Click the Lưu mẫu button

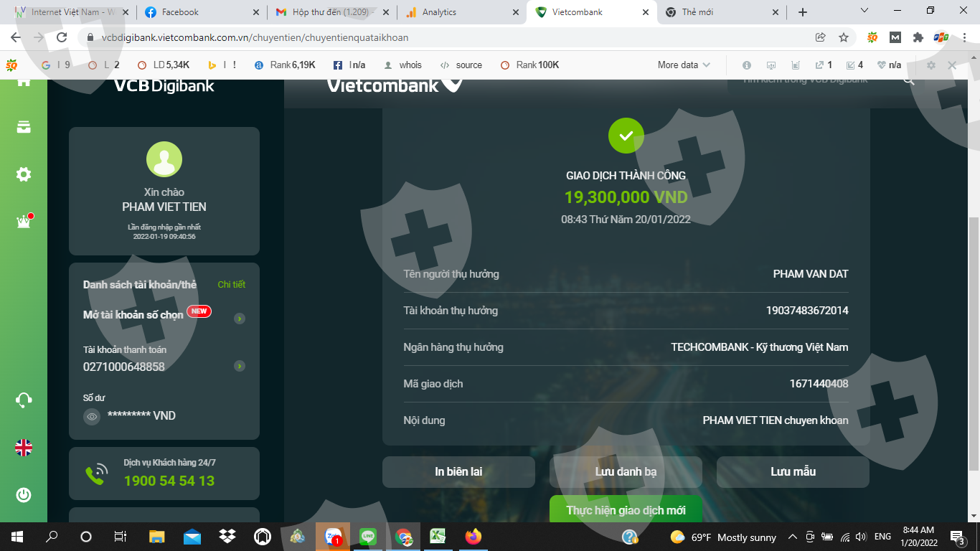click(x=793, y=472)
